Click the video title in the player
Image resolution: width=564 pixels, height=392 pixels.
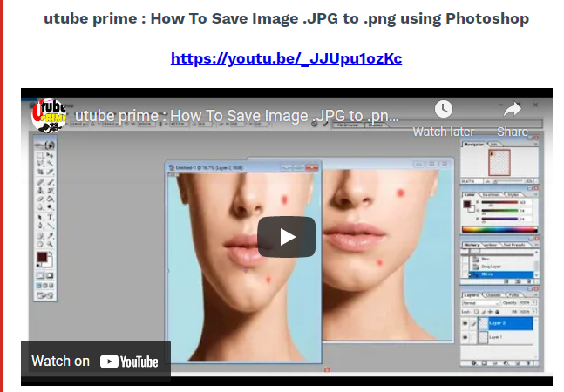[x=237, y=116]
